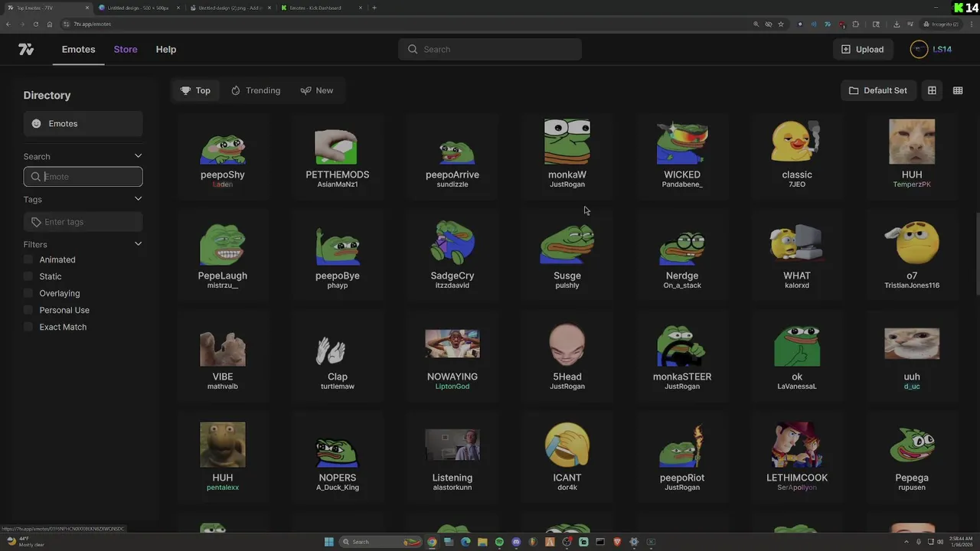Switch to the Emotes nav tab
Screen dimensions: 980x551
79,49
